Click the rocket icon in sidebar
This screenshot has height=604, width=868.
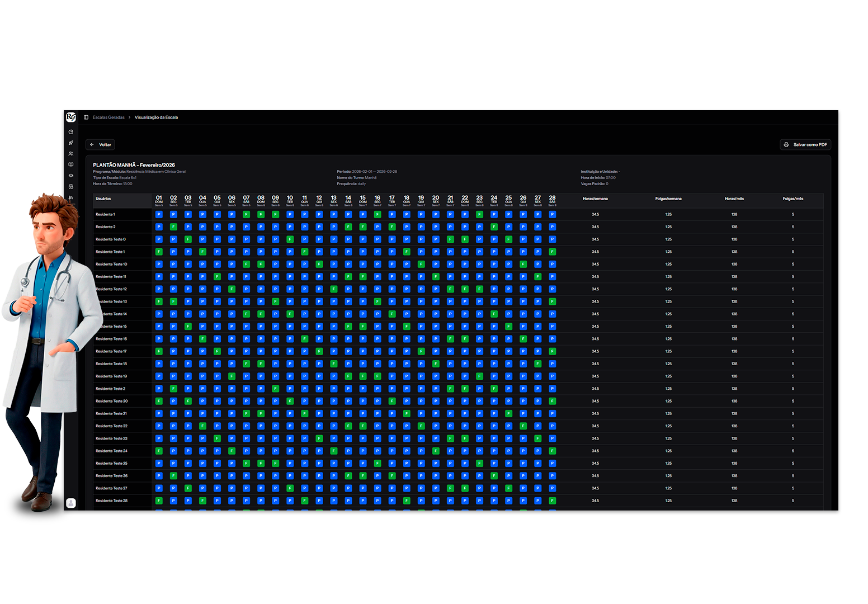(x=71, y=143)
